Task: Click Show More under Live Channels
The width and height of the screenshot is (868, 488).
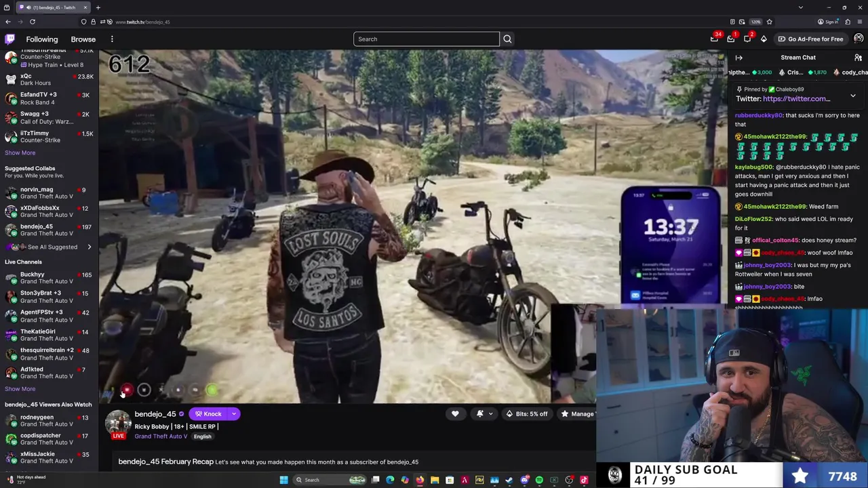Action: point(20,389)
